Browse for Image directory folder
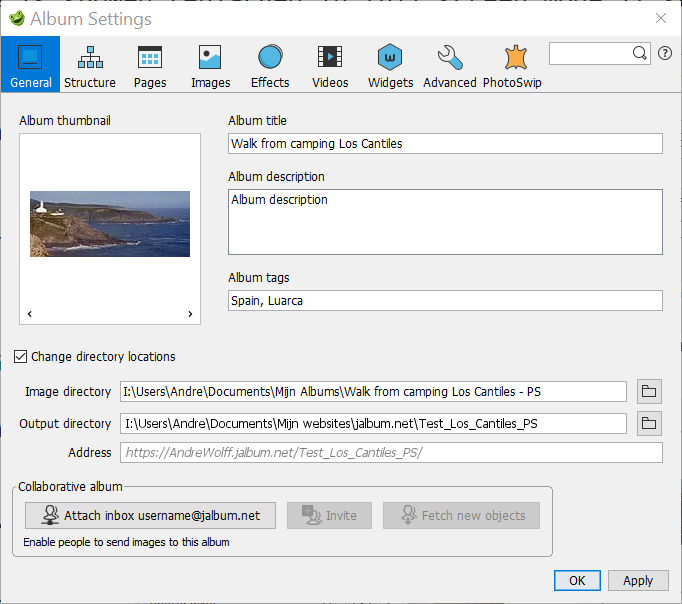This screenshot has width=682, height=604. [x=649, y=391]
